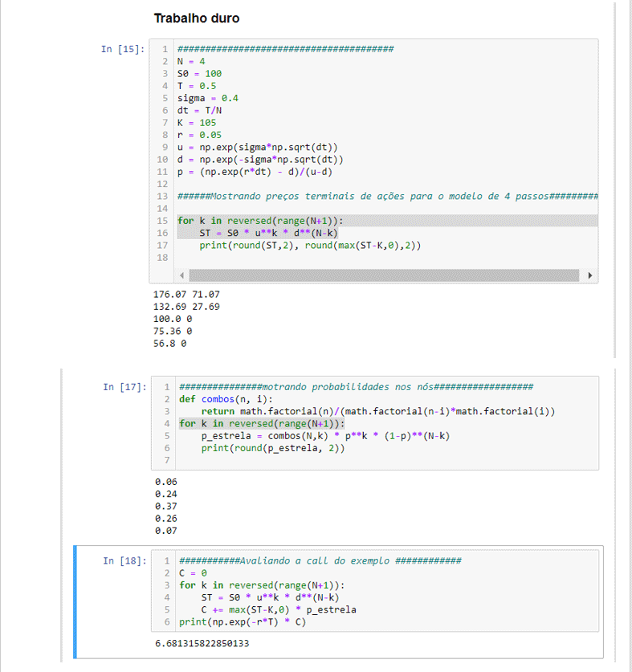Select the "Trabalho duro" heading cell
The height and width of the screenshot is (672, 632).
coord(197,18)
